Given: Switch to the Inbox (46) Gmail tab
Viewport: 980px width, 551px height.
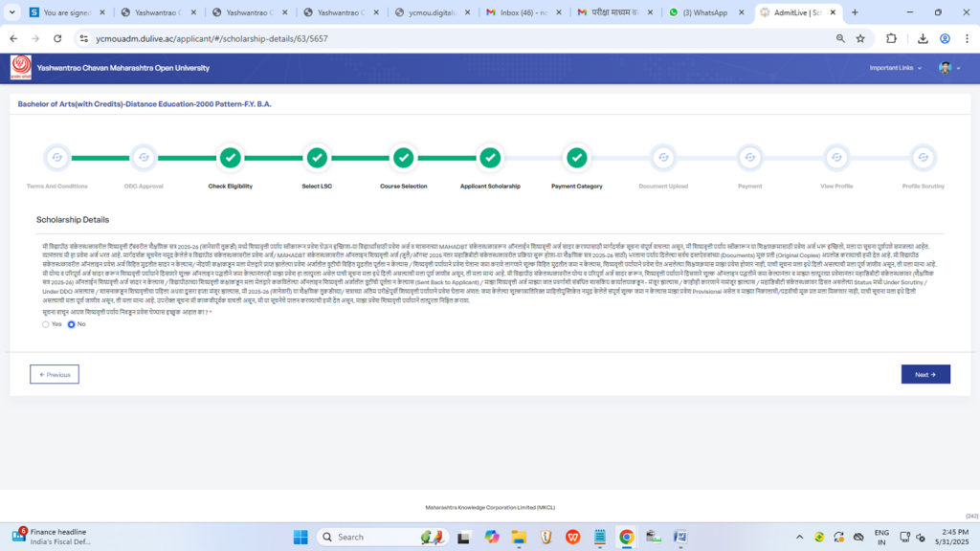Looking at the screenshot, I should pos(522,12).
